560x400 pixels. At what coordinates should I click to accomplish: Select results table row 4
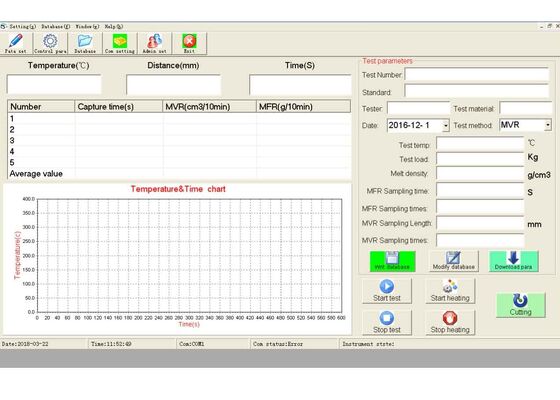tap(179, 152)
